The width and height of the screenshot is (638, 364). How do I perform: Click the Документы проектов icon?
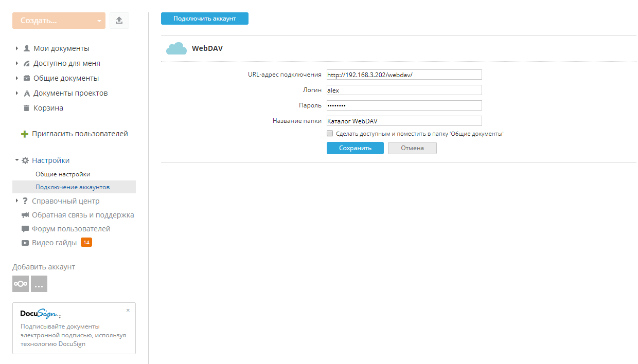(x=27, y=93)
